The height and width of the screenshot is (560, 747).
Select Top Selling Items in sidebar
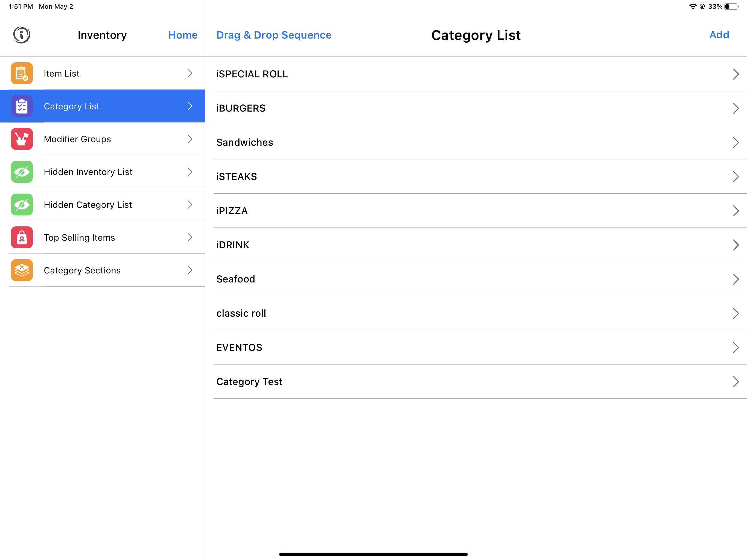click(x=103, y=237)
